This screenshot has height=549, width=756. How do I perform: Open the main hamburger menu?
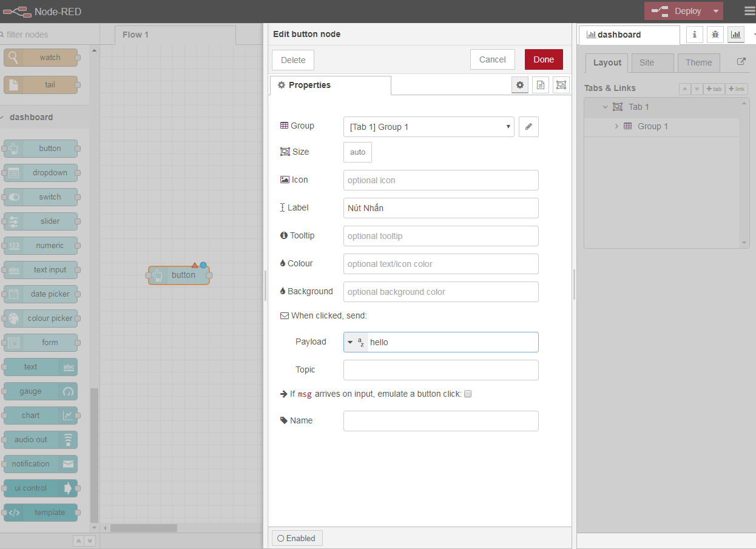coord(749,11)
